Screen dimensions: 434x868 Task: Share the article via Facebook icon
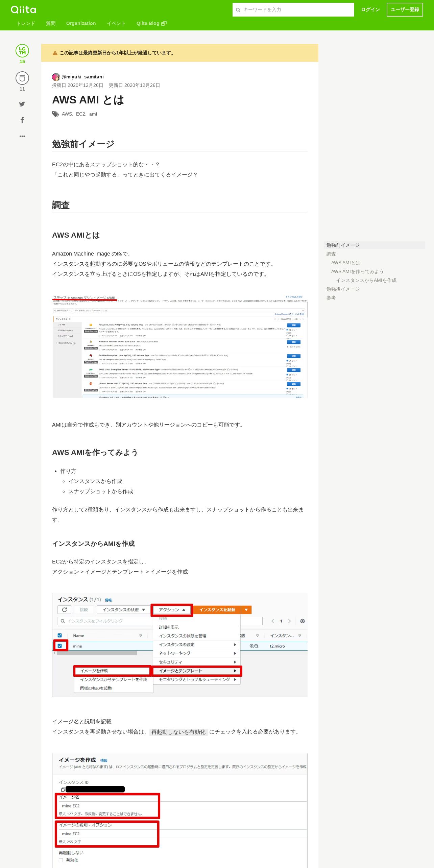[x=22, y=120]
